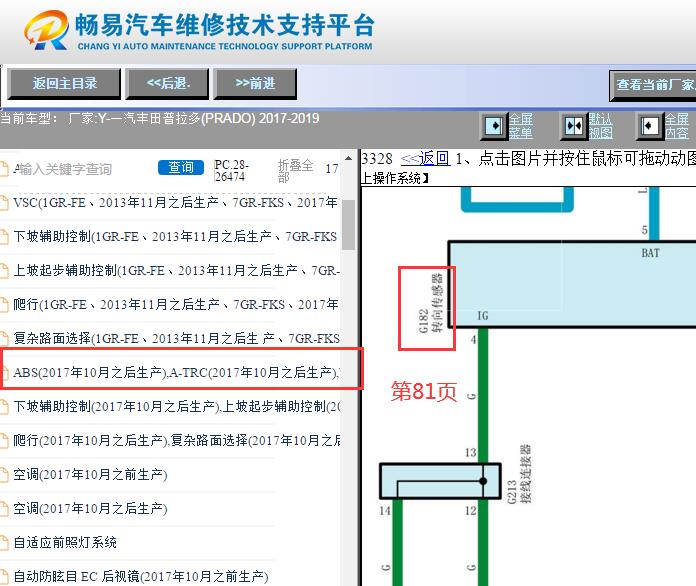The image size is (696, 586).
Task: Click the document icon beside 爬行(1GR-FE
Action: (4, 305)
